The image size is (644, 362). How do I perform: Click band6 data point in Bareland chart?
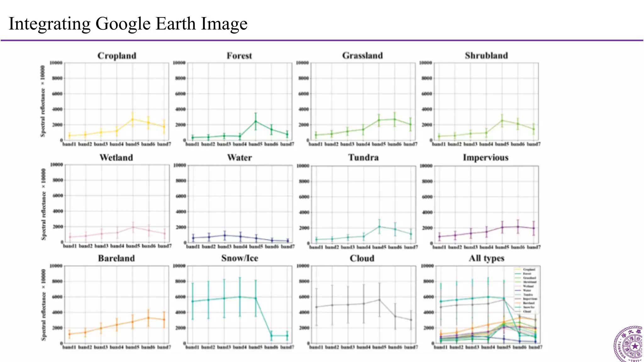coord(148,318)
